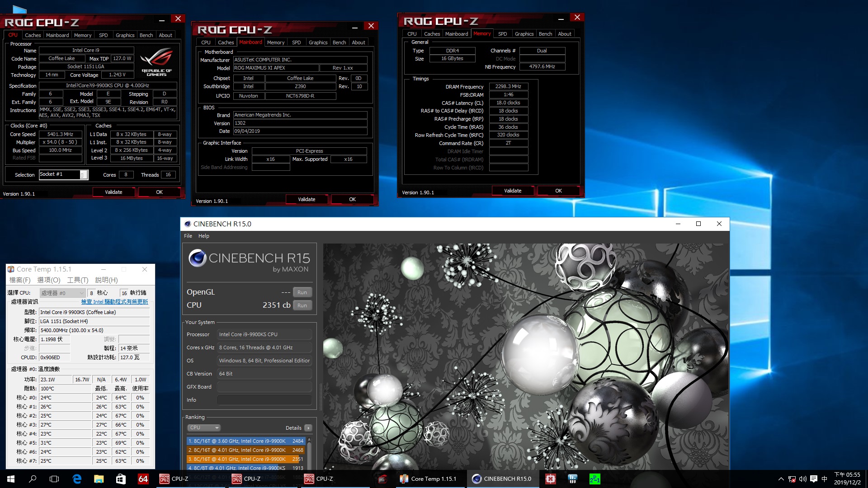Switch the Chinese IME input indicator
This screenshot has width=868, height=488.
point(825,479)
